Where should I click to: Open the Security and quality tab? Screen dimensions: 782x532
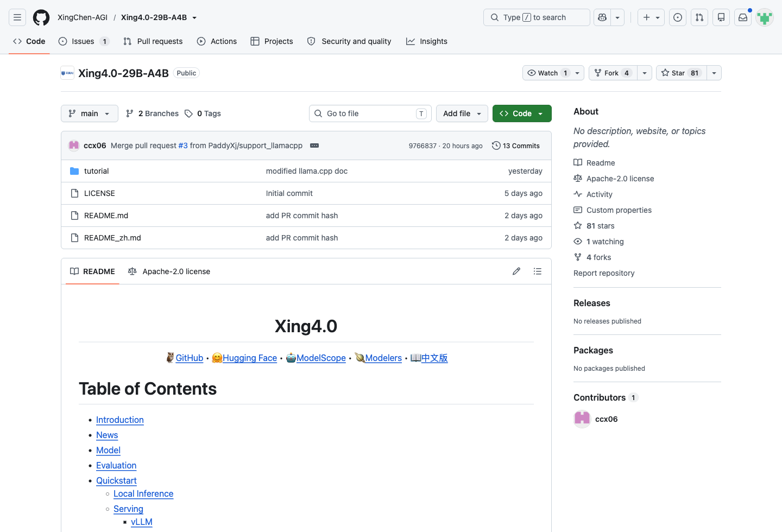click(x=349, y=41)
